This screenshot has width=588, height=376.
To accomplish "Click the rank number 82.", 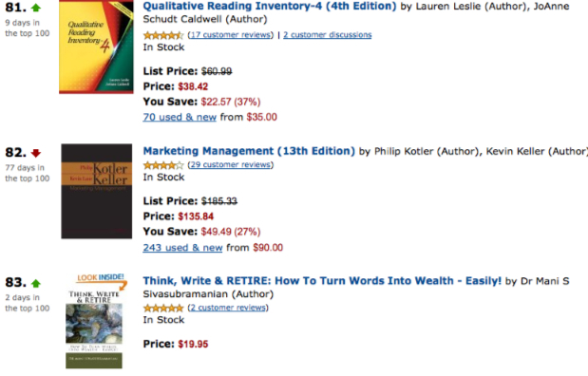I will point(15,153).
